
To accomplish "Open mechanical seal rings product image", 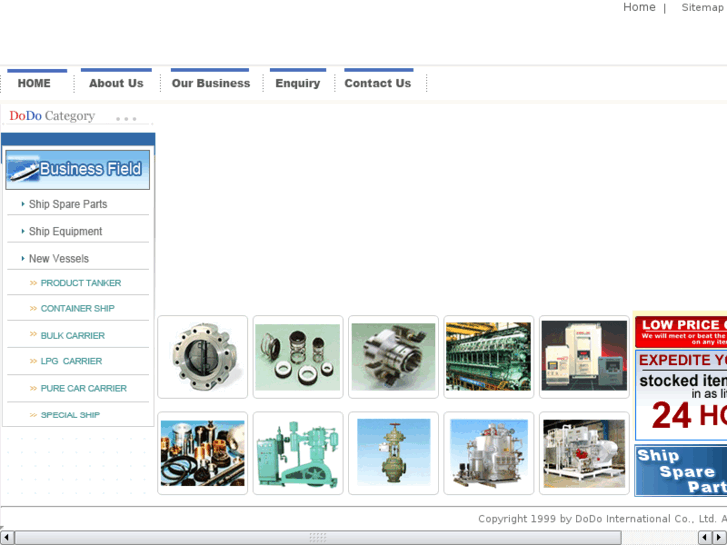I will 298,357.
